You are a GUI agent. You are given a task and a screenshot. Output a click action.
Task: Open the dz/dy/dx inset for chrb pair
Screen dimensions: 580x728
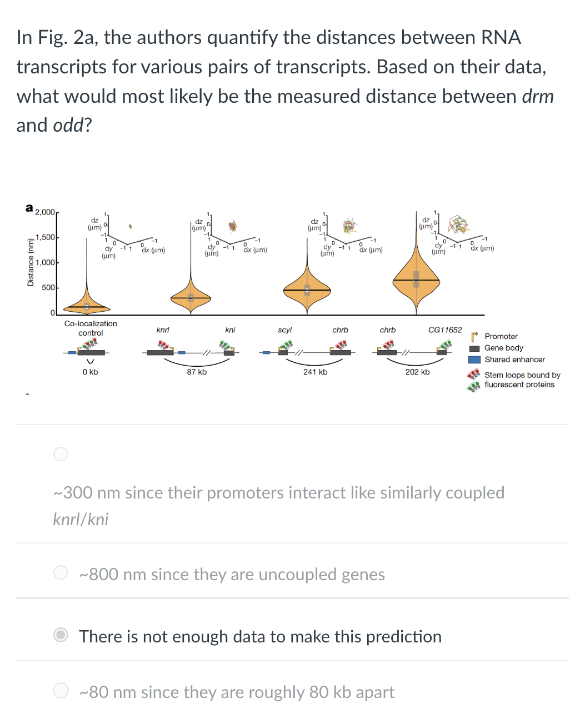click(348, 228)
